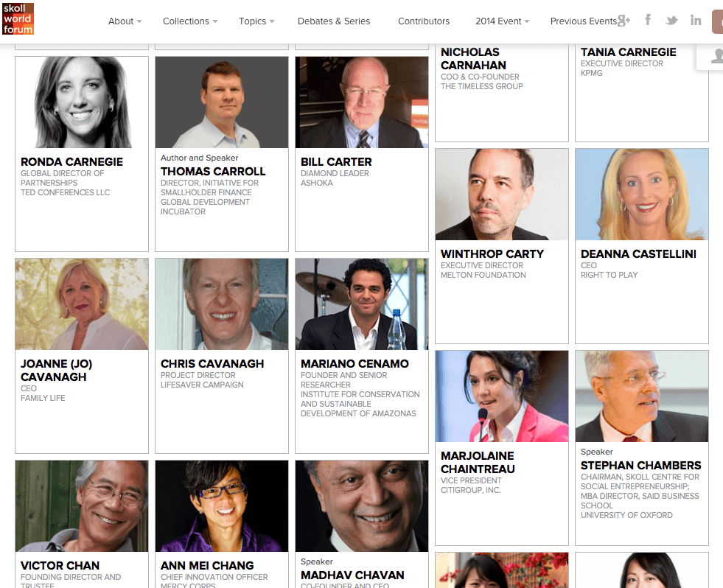This screenshot has height=588, width=723.
Task: Expand the Topics dropdown menu
Action: (x=256, y=21)
